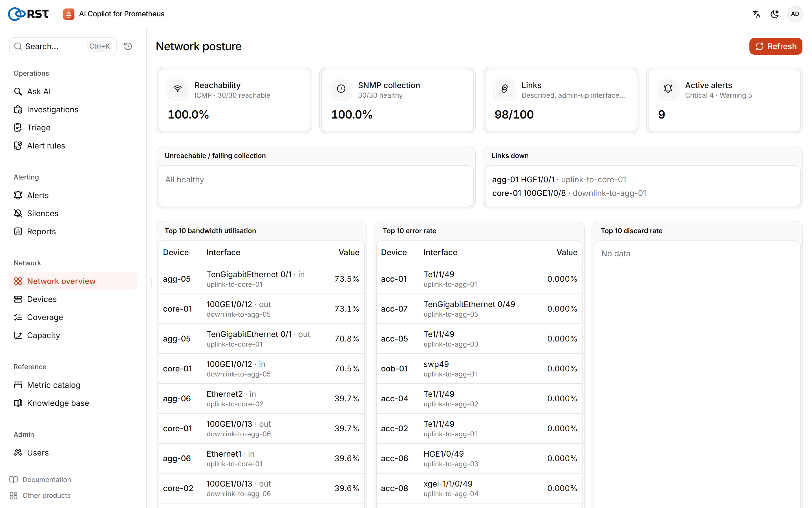The image size is (812, 508).
Task: Click the Documentation book icon
Action: (14, 479)
